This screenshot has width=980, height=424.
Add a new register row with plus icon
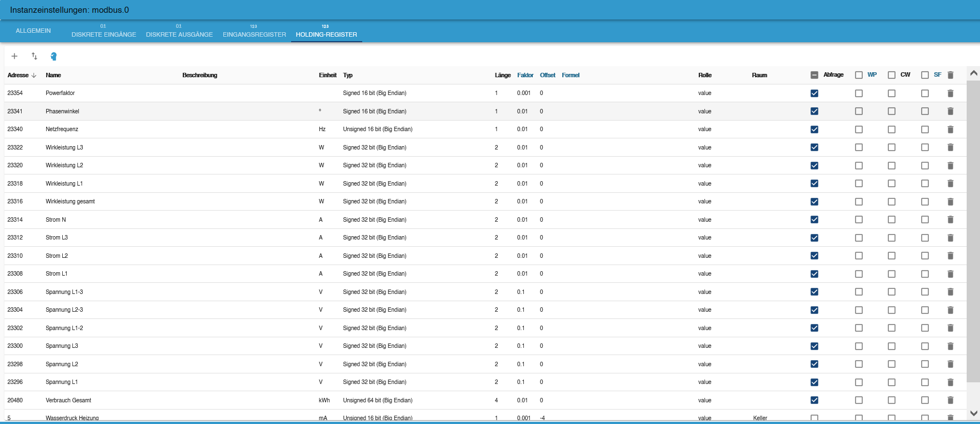coord(14,56)
